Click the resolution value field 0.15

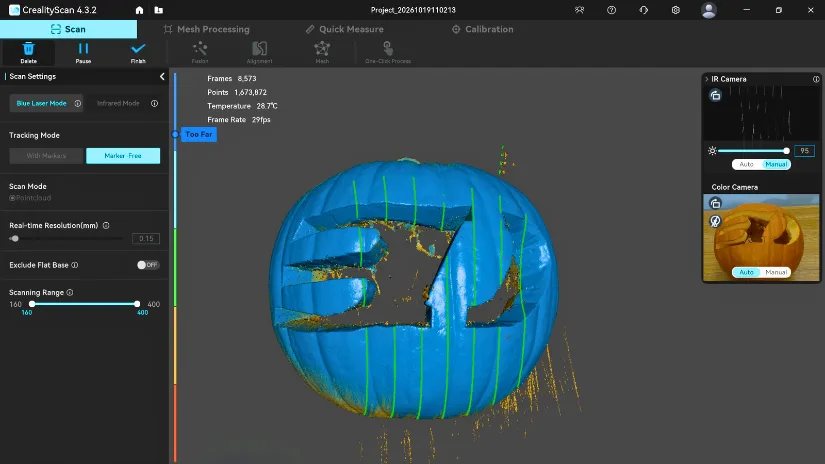pos(146,239)
